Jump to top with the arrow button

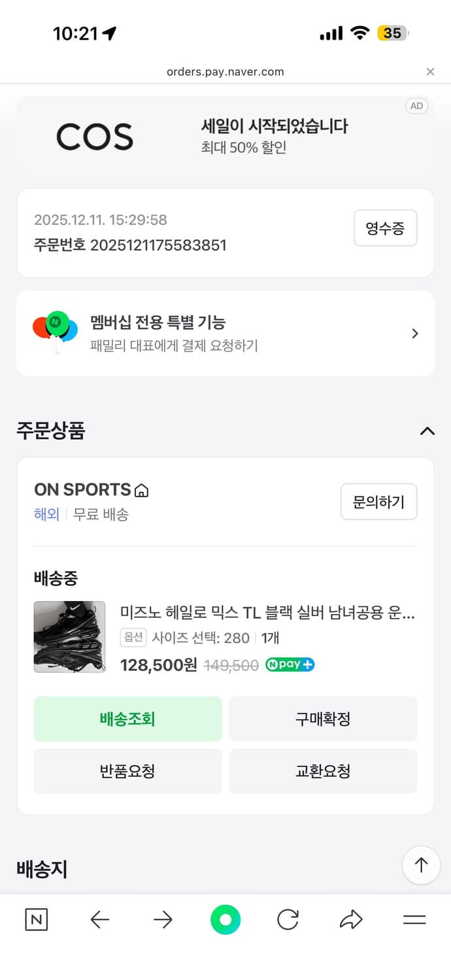[421, 865]
